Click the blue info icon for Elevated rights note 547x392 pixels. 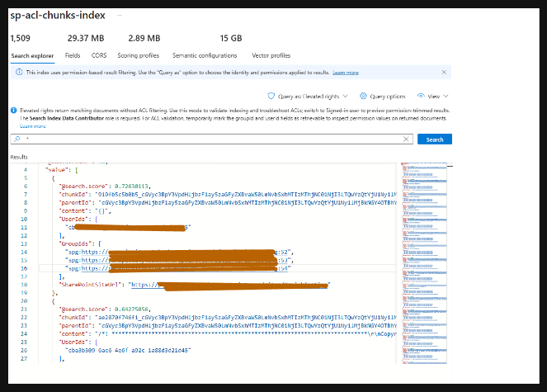[x=13, y=111]
